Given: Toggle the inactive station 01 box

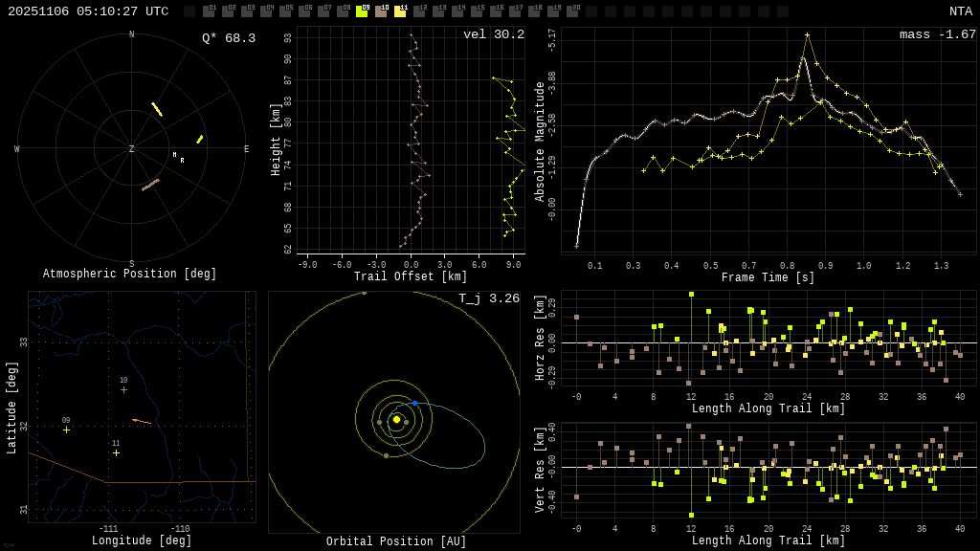Looking at the screenshot, I should 209,11.
